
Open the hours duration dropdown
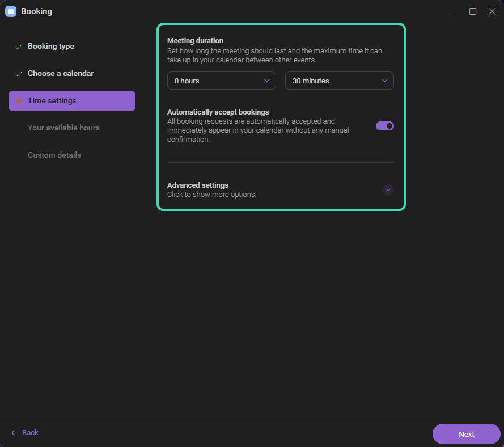(x=222, y=81)
